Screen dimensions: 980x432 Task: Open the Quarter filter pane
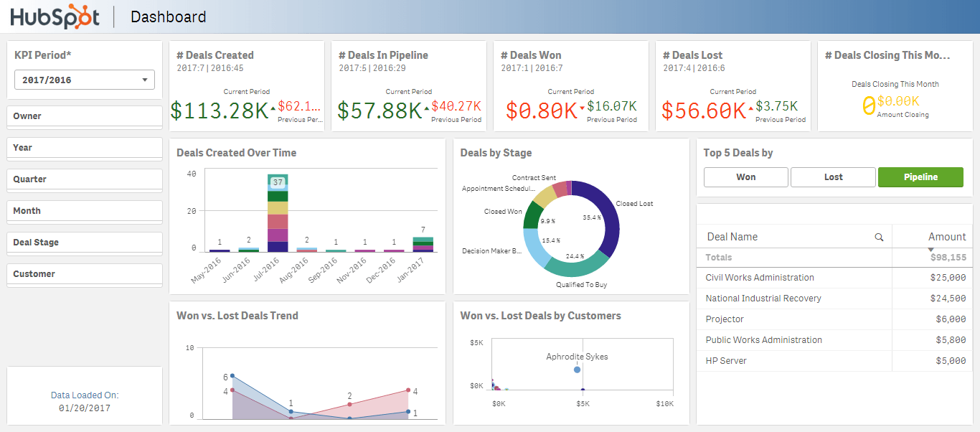[85, 179]
